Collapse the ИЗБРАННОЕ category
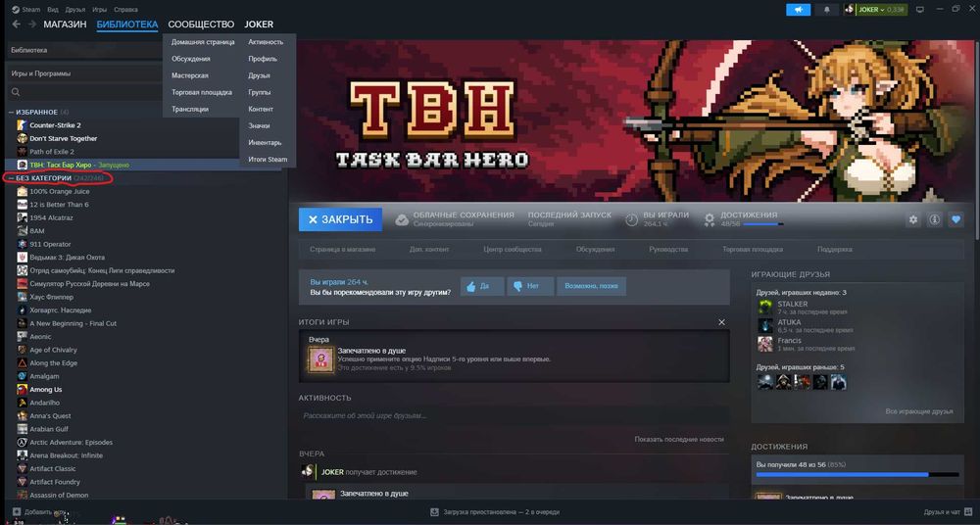This screenshot has width=980, height=525. click(x=11, y=112)
